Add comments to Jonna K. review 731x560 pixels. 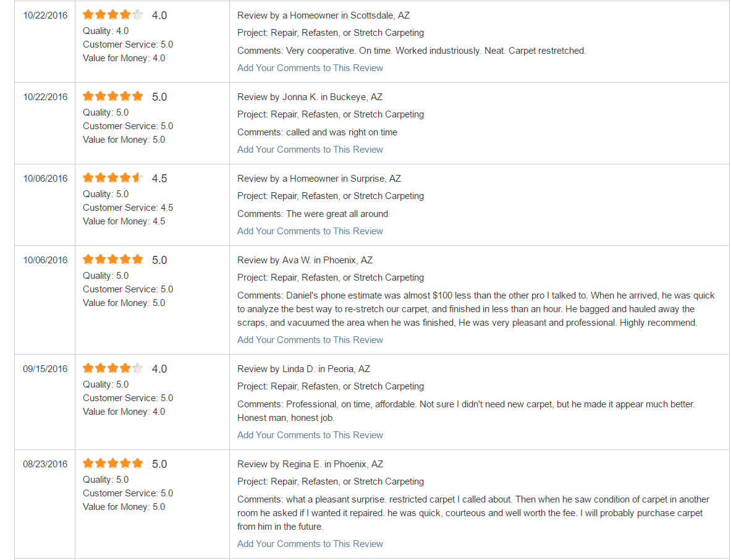310,149
